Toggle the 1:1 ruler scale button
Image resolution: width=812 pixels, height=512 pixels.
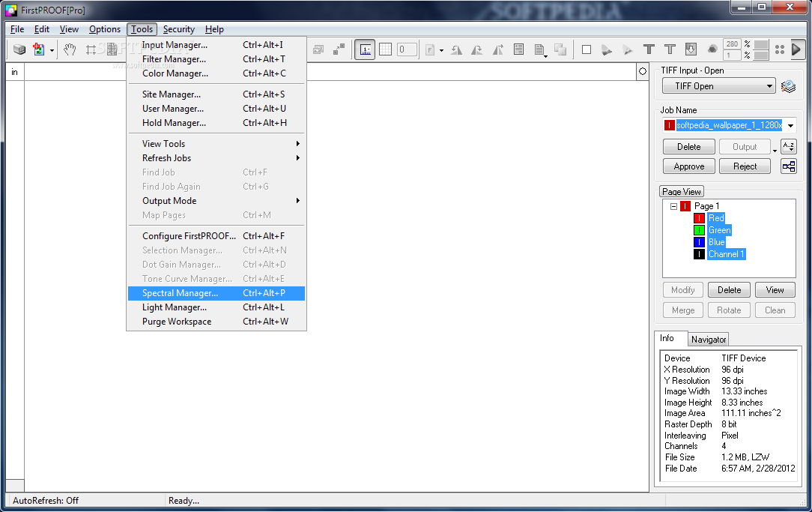click(x=365, y=49)
